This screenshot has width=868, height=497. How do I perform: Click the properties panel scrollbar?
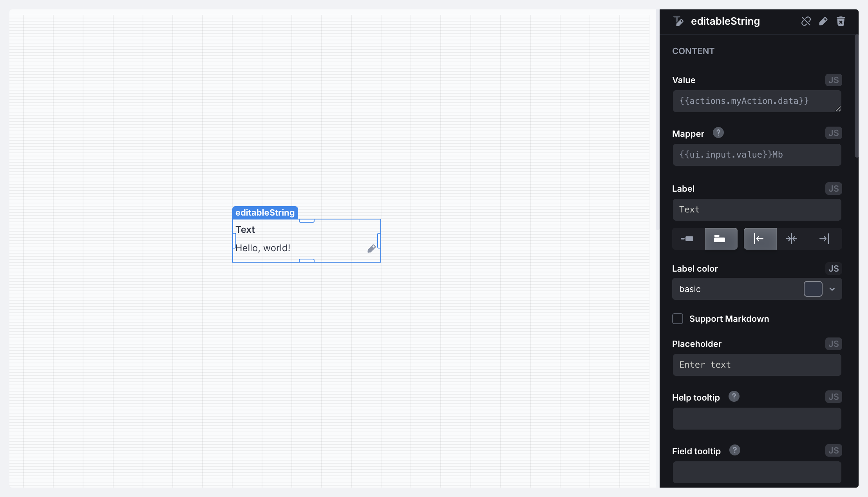pos(856,96)
